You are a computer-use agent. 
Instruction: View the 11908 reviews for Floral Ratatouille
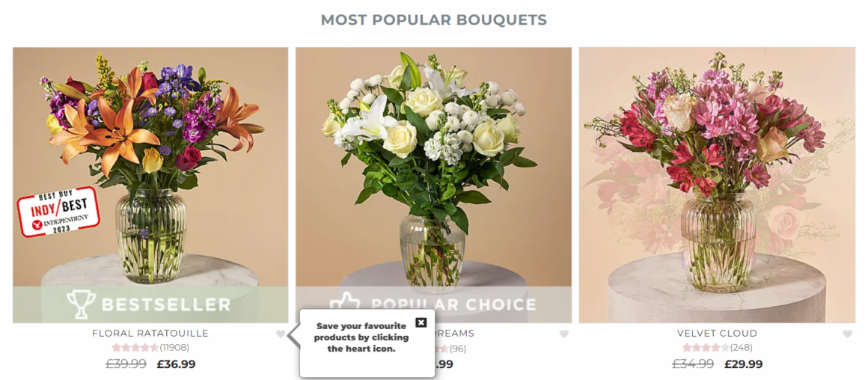[174, 348]
